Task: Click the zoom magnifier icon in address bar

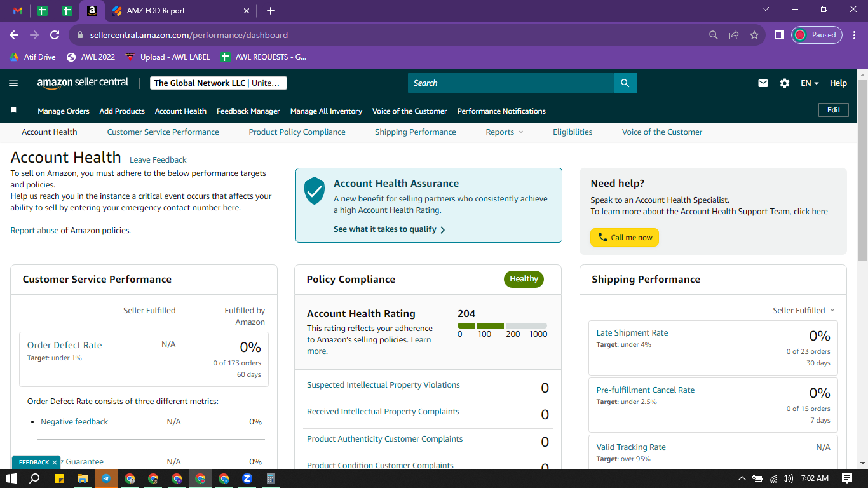Action: [714, 35]
